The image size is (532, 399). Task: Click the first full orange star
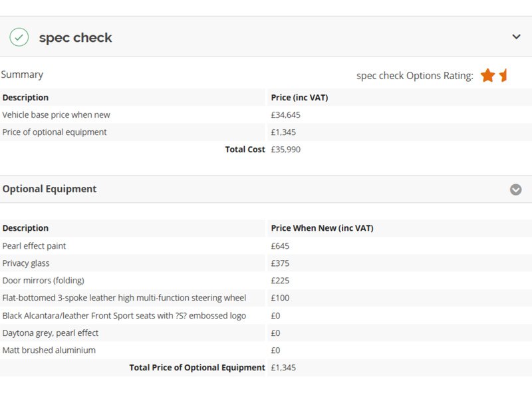click(487, 75)
